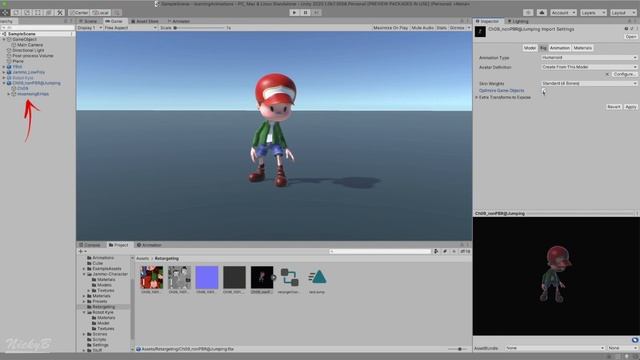Select the Model import tab
This screenshot has width=640, height=360.
530,48
